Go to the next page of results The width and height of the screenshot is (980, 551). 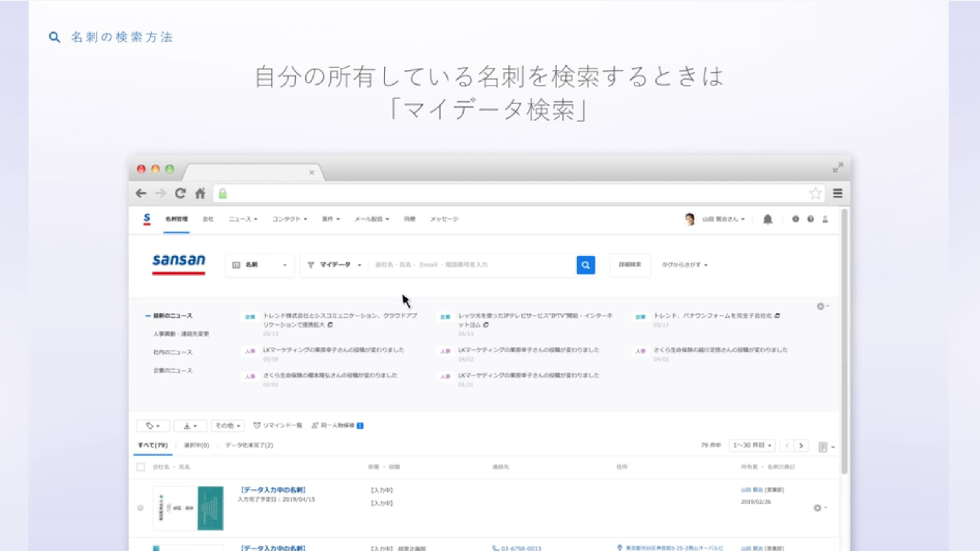(x=801, y=446)
